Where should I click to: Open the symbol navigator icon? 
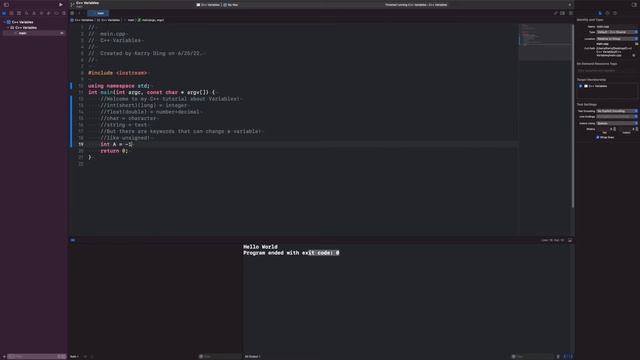point(19,13)
